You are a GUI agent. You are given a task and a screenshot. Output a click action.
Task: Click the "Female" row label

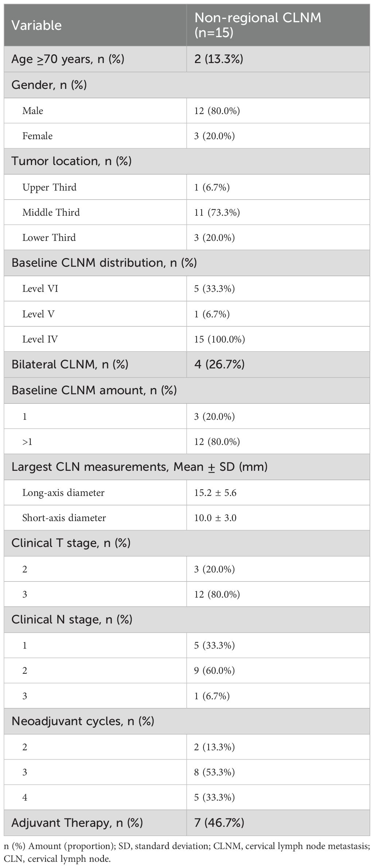pos(38,136)
